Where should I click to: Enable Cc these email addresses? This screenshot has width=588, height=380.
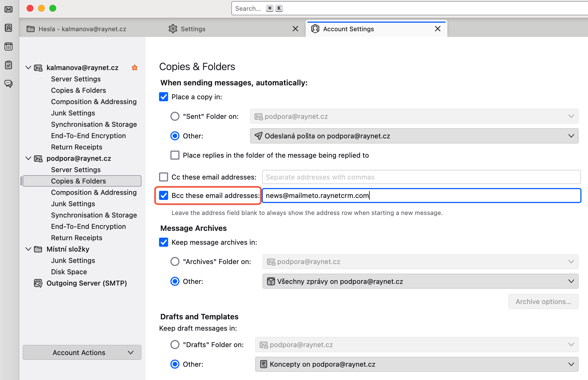click(164, 177)
